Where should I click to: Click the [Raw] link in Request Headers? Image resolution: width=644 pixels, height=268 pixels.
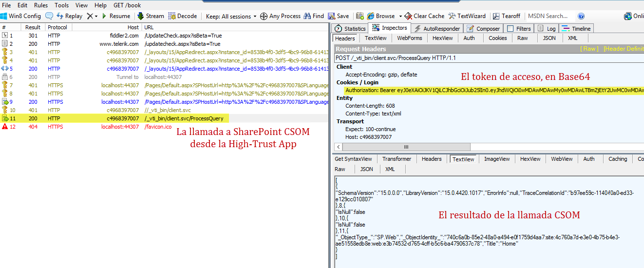pos(589,49)
